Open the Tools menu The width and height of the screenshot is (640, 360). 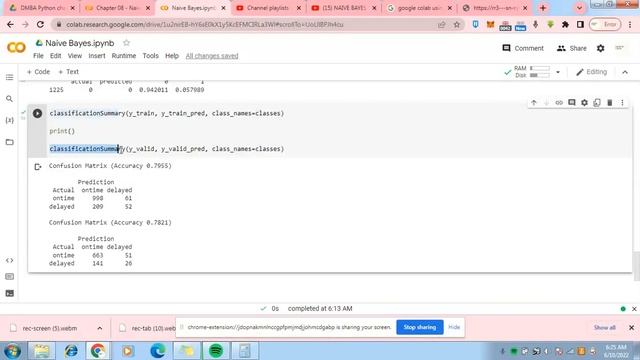150,56
